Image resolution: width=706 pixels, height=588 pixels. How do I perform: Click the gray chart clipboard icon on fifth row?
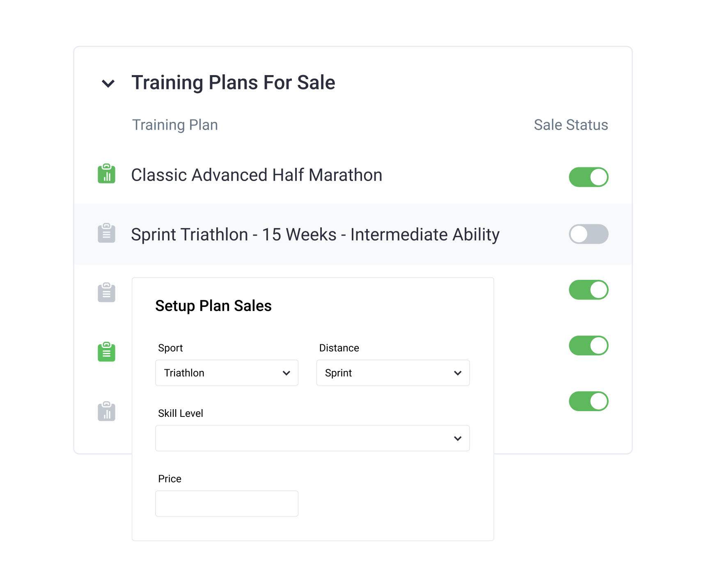(x=106, y=412)
